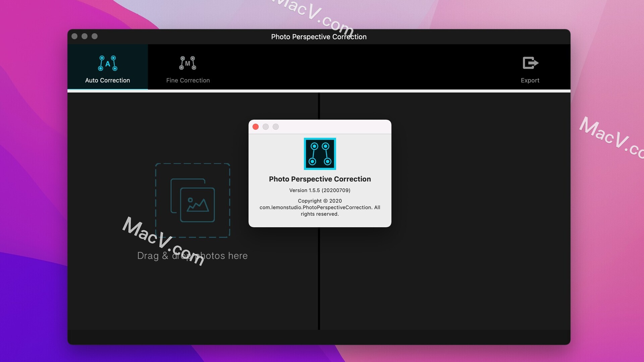This screenshot has height=362, width=644.
Task: Close the main Photo Perspective Correction window
Action: 74,36
